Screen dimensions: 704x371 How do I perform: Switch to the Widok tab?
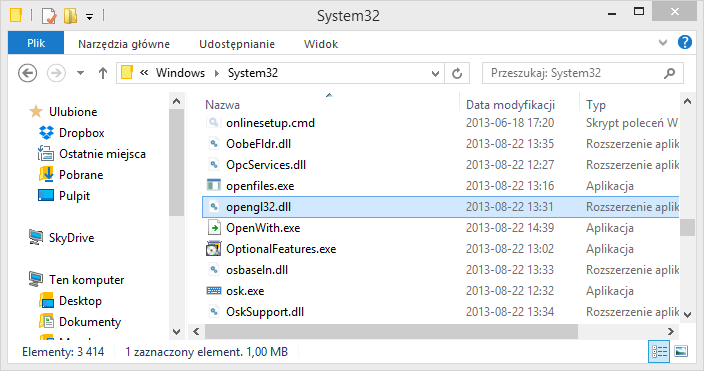point(321,44)
